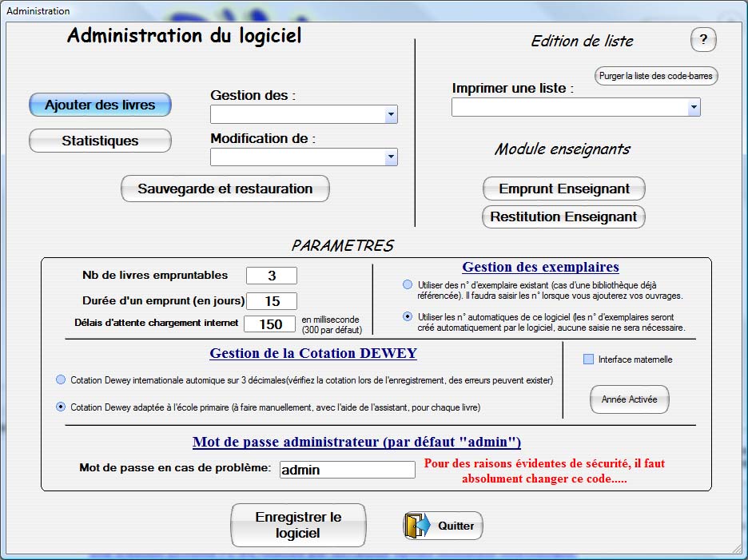Click the Quitter door icon button
Image resolution: width=748 pixels, height=560 pixels.
point(443,526)
